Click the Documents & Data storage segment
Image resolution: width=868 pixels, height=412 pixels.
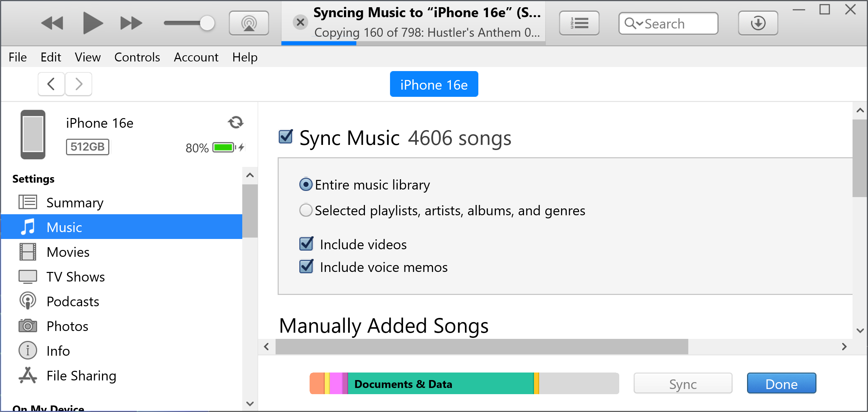441,384
